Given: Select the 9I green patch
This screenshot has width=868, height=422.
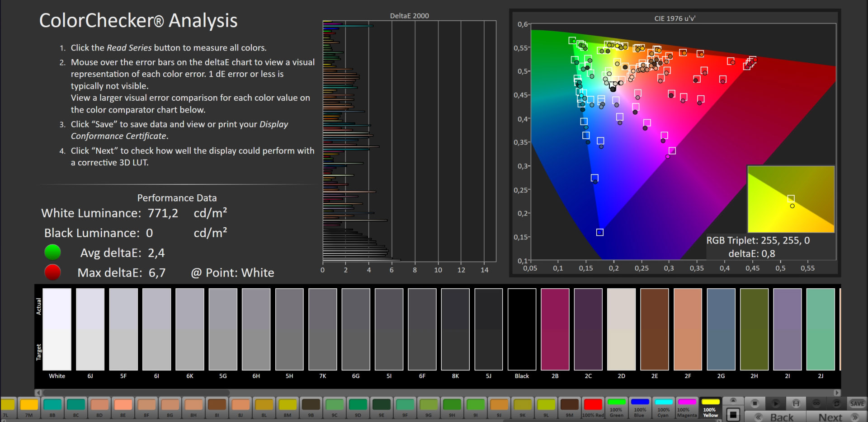Looking at the screenshot, I should pyautogui.click(x=475, y=408).
